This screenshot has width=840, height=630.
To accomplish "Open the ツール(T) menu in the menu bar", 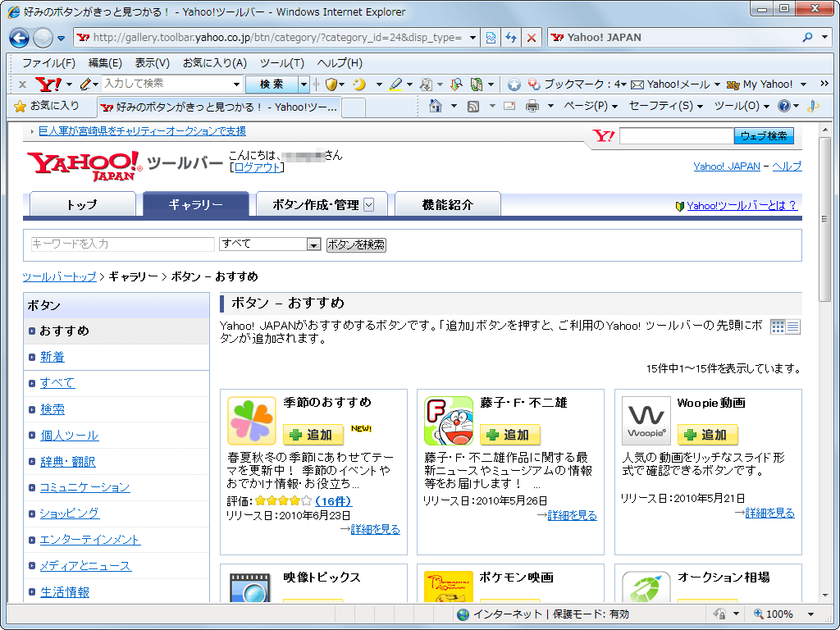I will (x=282, y=62).
